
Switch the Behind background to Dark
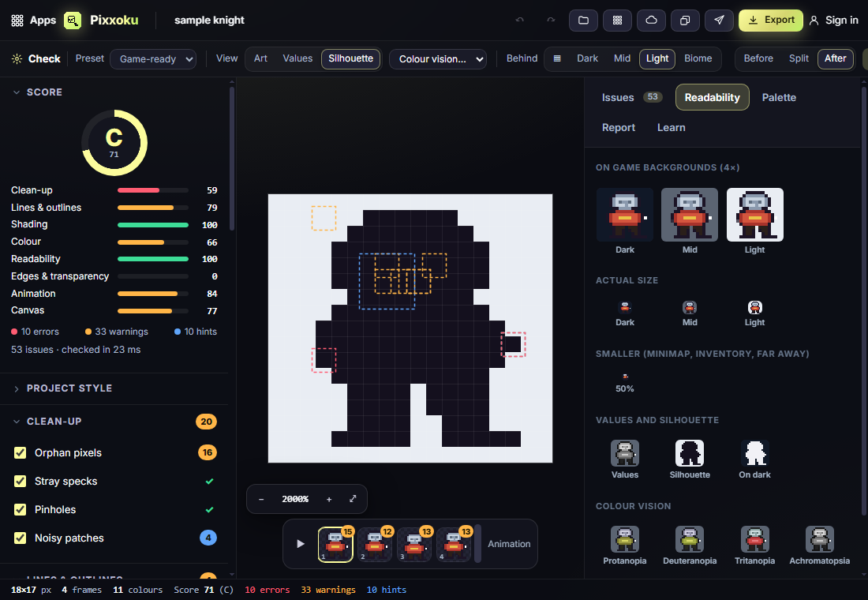(587, 58)
